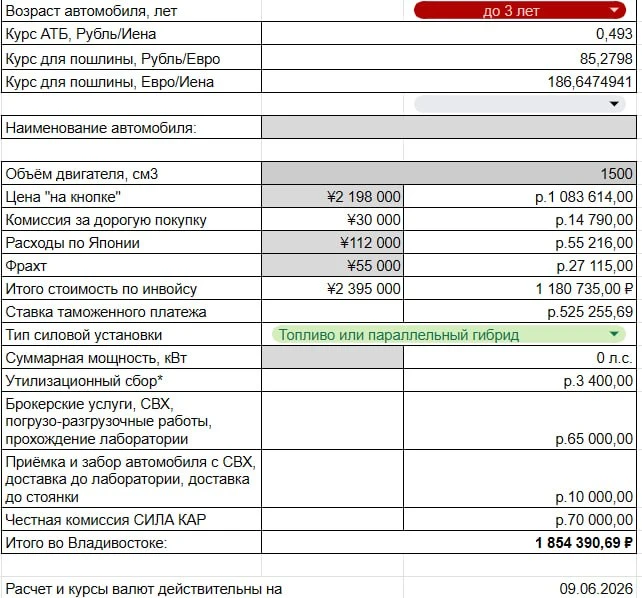
Task: Select the invoice total ¥2 395 000
Action: (332, 289)
